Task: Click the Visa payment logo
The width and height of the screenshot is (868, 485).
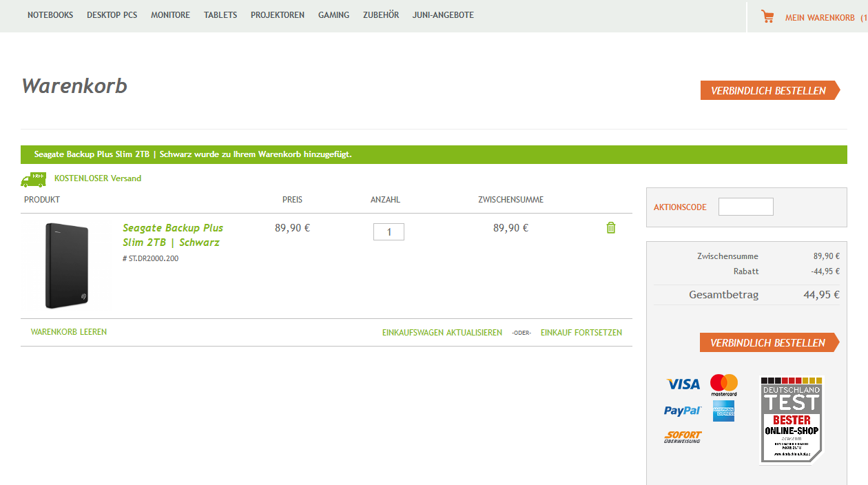Action: coord(683,384)
